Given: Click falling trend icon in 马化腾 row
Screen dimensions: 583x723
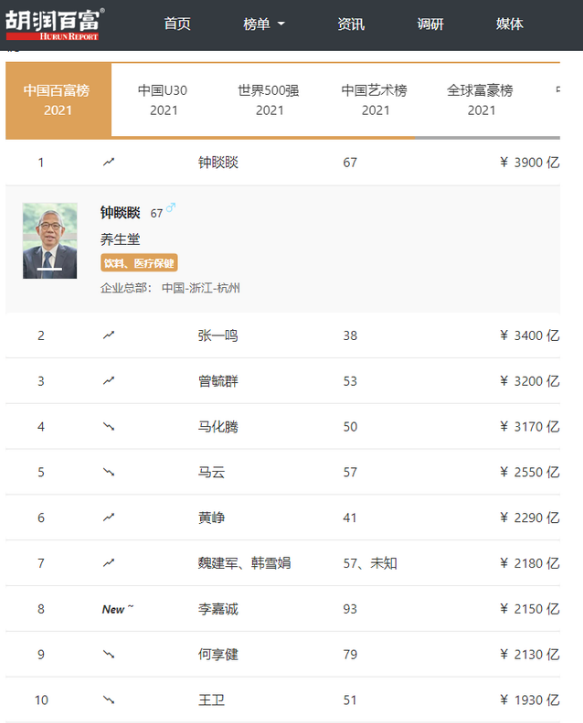Looking at the screenshot, I should 108,427.
